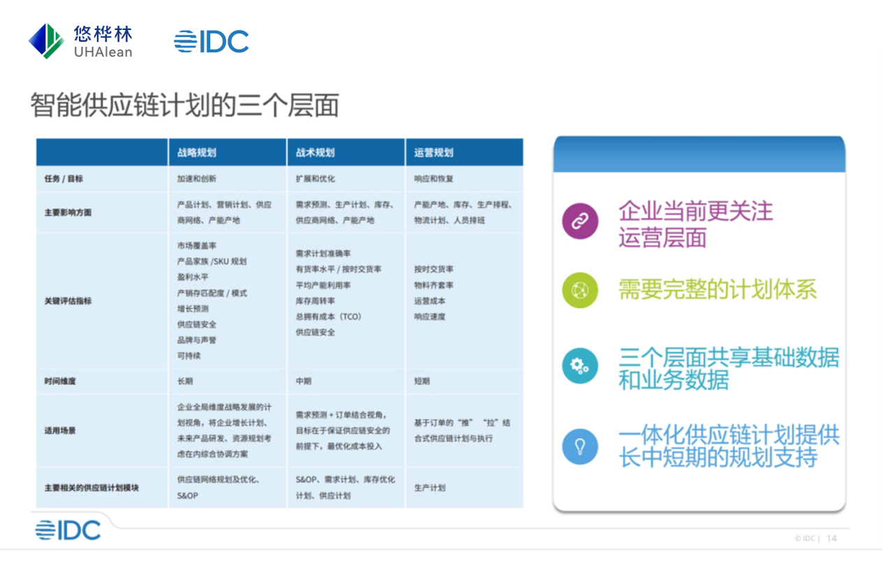The image size is (883, 588).
Task: Select the teal gears icon
Action: pyautogui.click(x=580, y=365)
